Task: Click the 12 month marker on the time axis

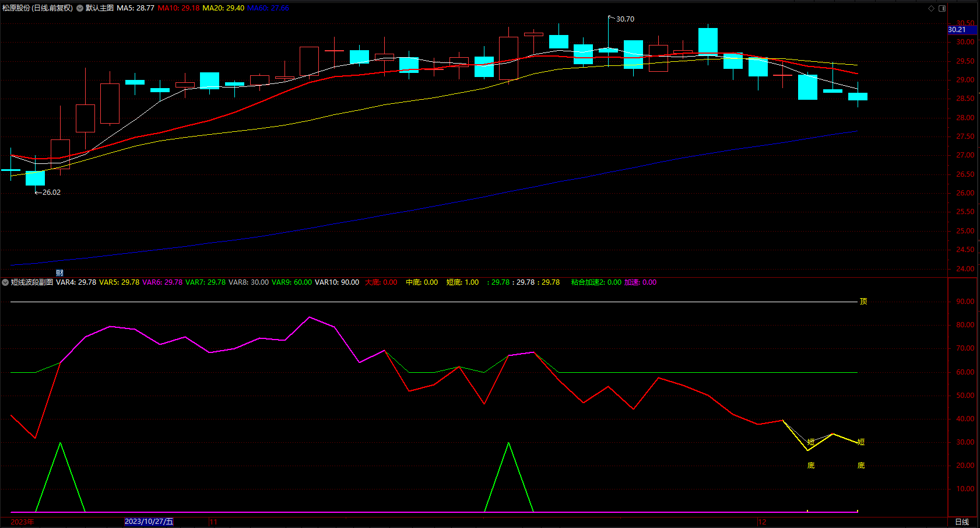Action: (x=763, y=522)
